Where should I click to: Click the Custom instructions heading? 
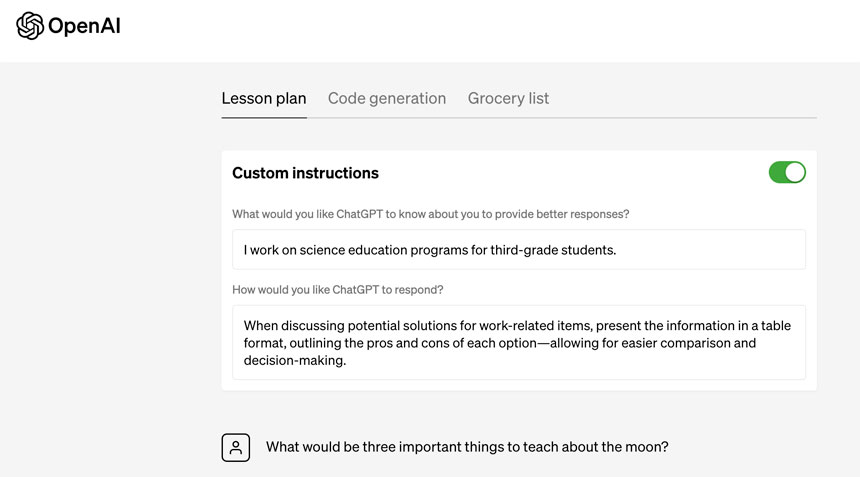305,173
